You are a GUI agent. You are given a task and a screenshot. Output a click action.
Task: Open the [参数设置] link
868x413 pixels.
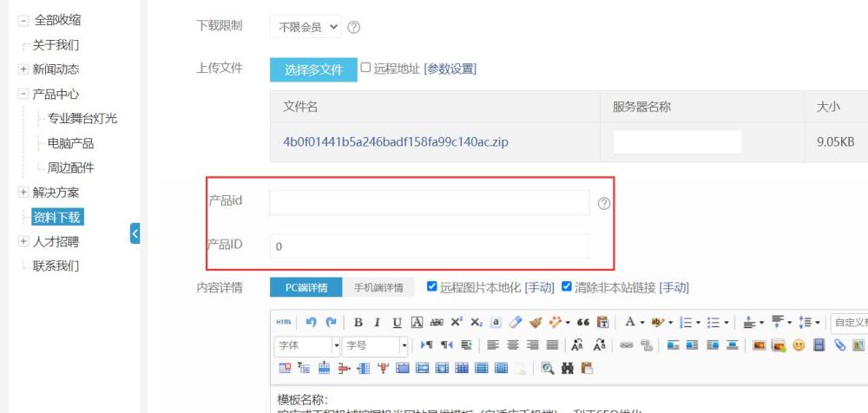click(x=450, y=69)
